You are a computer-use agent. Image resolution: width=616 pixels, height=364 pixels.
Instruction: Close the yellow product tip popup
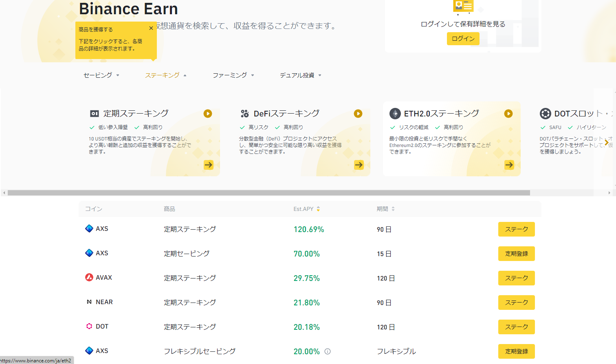coord(151,29)
